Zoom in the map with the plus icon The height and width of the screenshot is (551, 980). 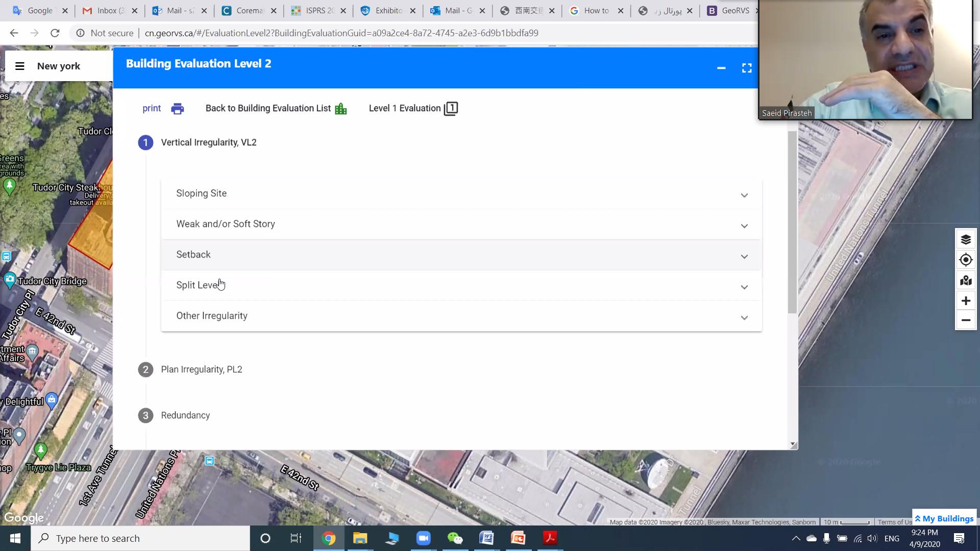point(965,301)
